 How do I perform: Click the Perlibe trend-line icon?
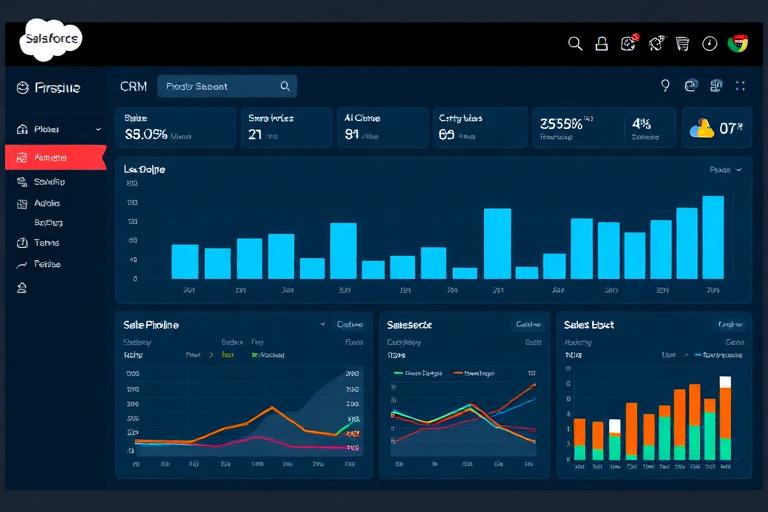(22, 265)
